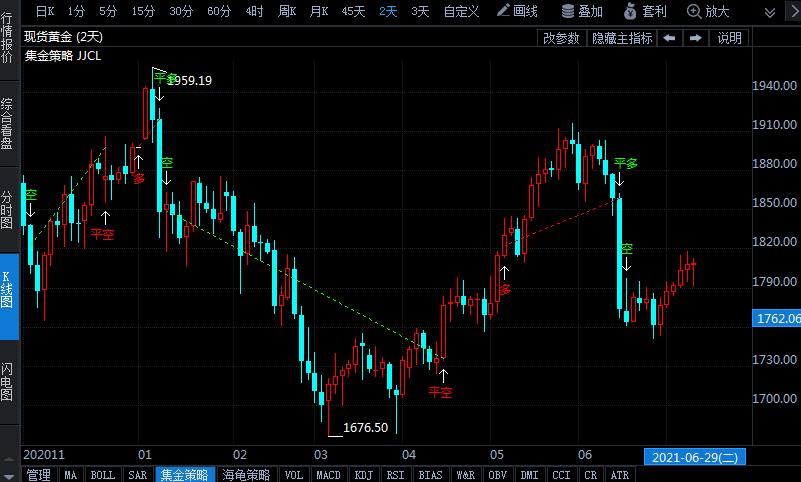Screen dimensions: 801x482
Task: Select the ATR indicator tab
Action: pos(620,475)
